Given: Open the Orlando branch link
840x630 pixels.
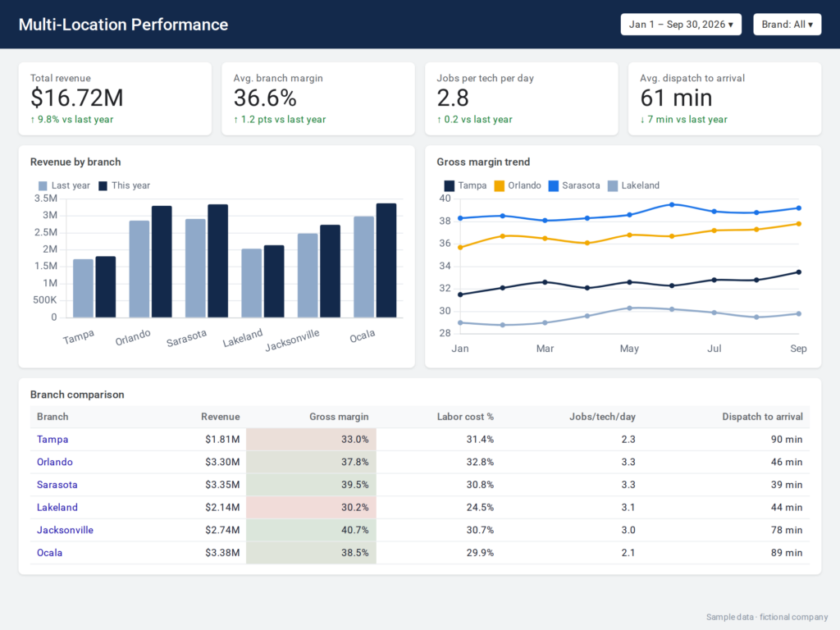Looking at the screenshot, I should click(55, 462).
